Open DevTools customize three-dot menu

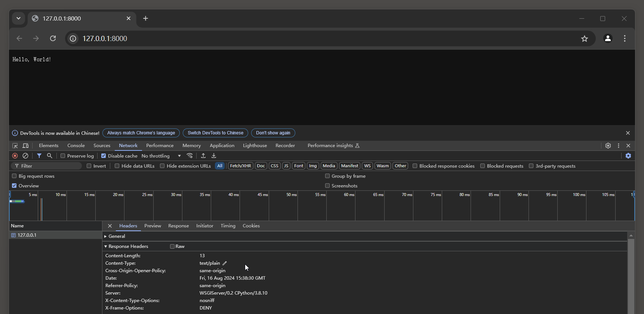pyautogui.click(x=619, y=146)
